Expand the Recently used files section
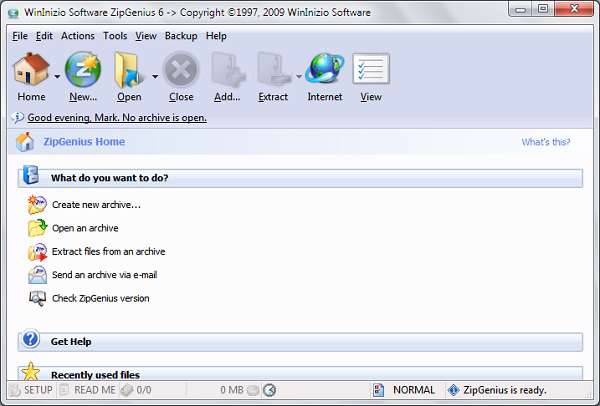600x406 pixels. 300,374
